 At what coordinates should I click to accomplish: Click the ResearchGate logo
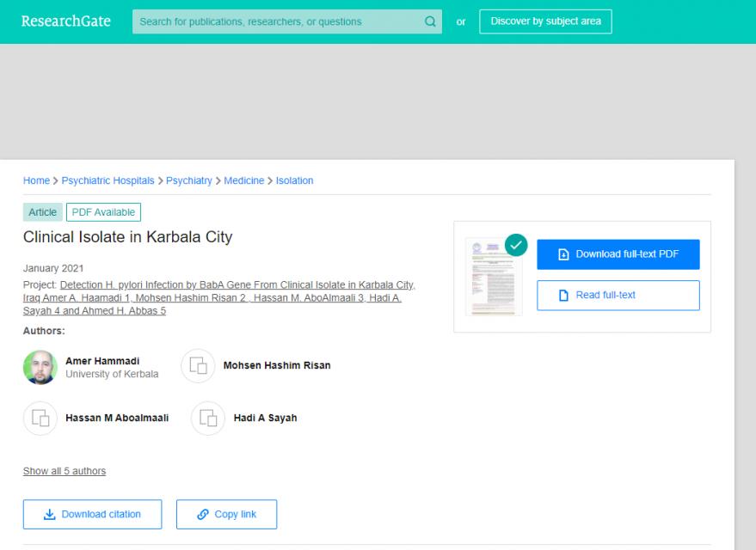point(66,21)
